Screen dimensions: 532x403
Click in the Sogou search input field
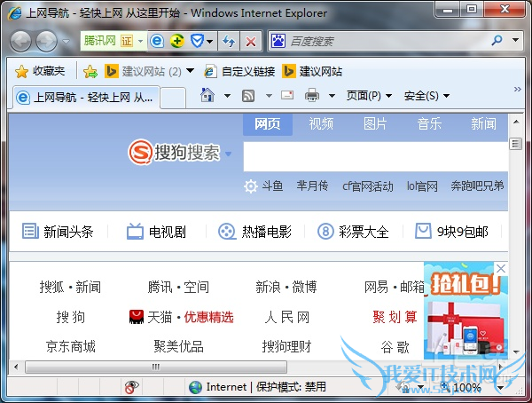376,156
